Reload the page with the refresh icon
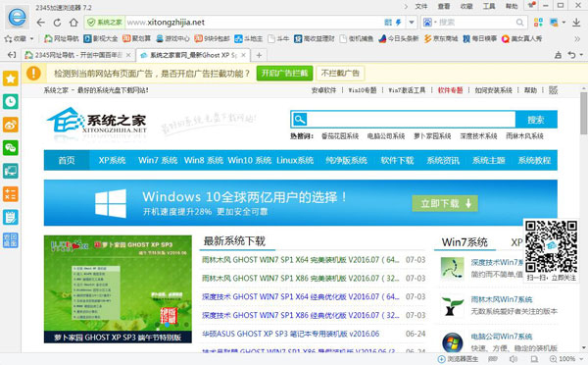Image resolution: width=588 pixels, height=365 pixels. [57, 23]
